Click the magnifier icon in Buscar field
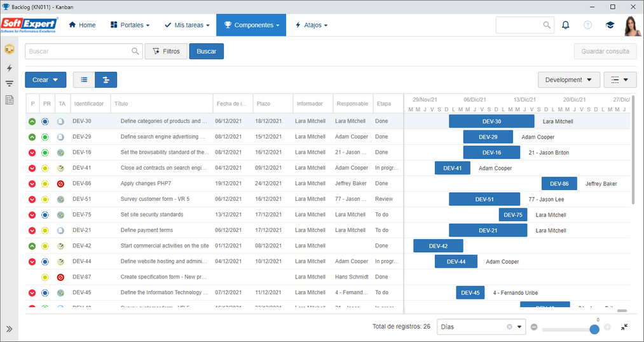 (135, 51)
